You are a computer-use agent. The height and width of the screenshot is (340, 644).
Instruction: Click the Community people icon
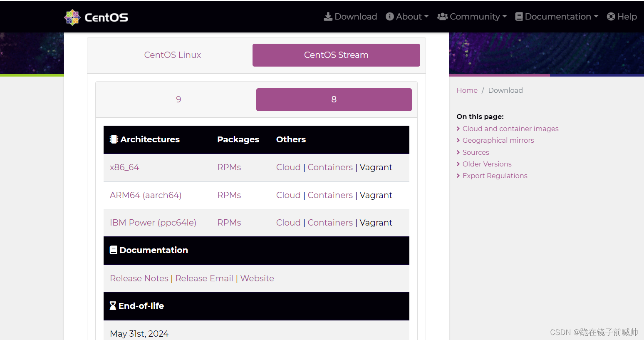point(443,17)
